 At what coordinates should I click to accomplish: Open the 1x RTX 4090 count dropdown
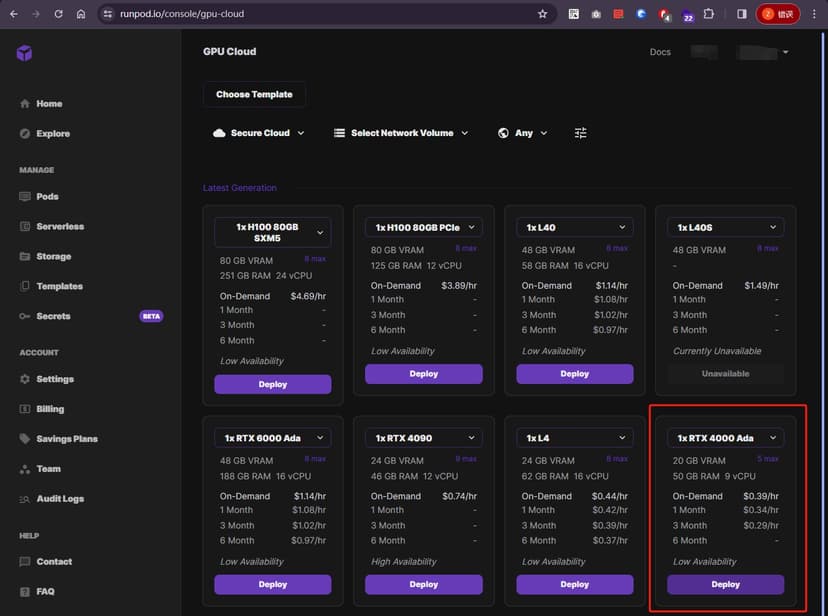point(423,438)
